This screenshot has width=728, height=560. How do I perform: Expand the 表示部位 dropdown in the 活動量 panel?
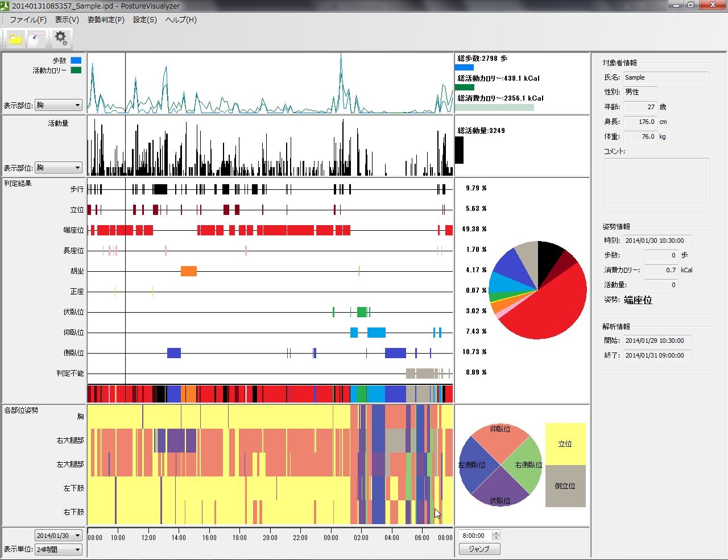coord(59,168)
